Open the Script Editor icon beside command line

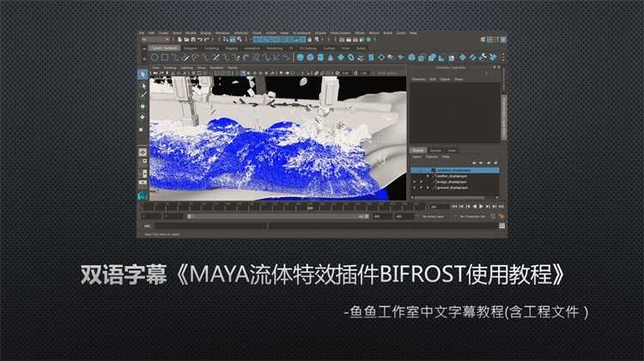point(502,226)
